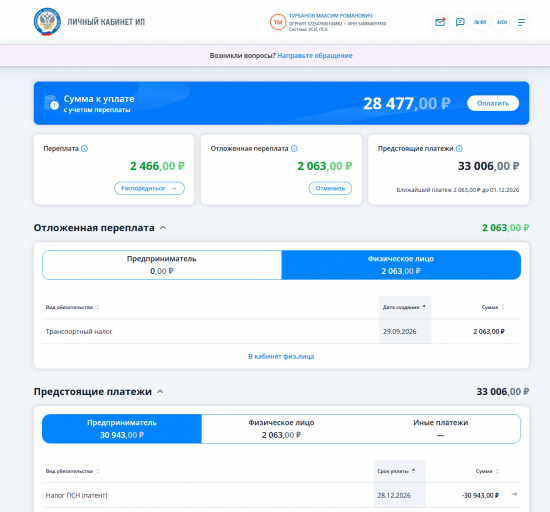Show info tooltip for Отложенная переплата card
Viewport: 550px width, 512px height.
pos(294,148)
